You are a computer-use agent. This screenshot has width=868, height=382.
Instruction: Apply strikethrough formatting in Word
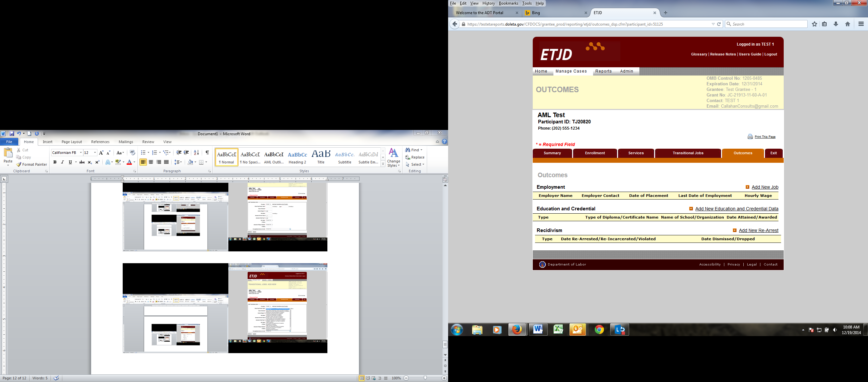pos(82,162)
